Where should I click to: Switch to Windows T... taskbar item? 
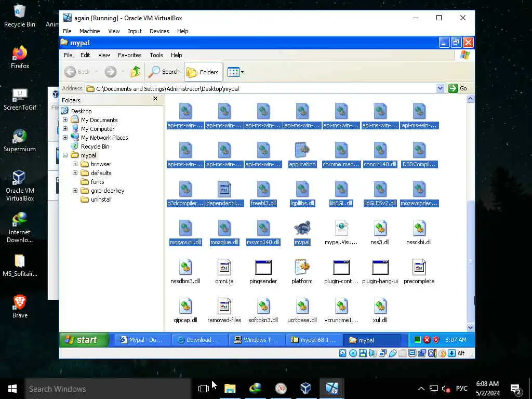[x=257, y=340]
